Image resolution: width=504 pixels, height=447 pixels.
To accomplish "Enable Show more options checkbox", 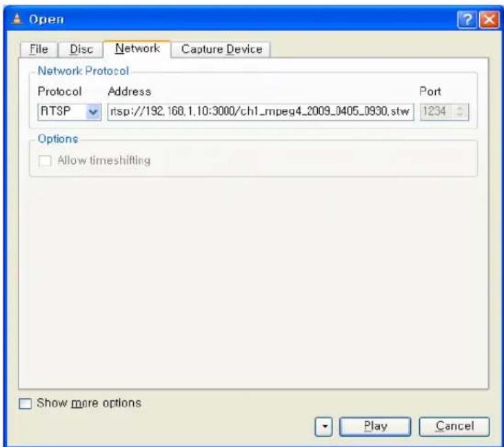I will (x=25, y=404).
